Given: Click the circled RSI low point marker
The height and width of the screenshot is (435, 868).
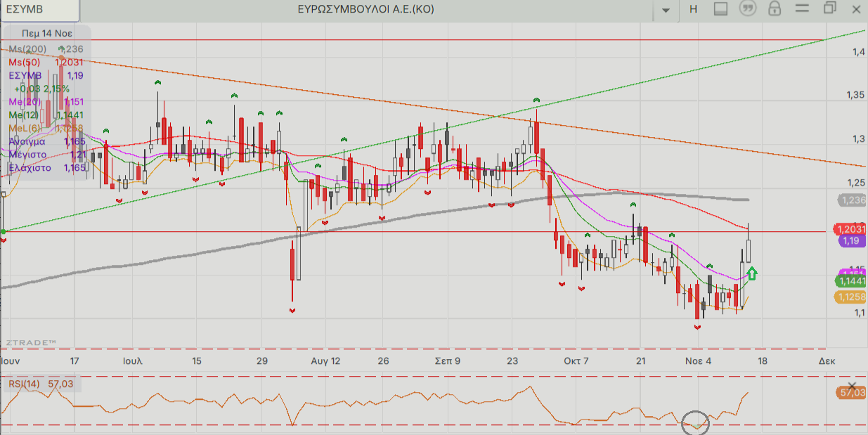Looking at the screenshot, I should 696,424.
